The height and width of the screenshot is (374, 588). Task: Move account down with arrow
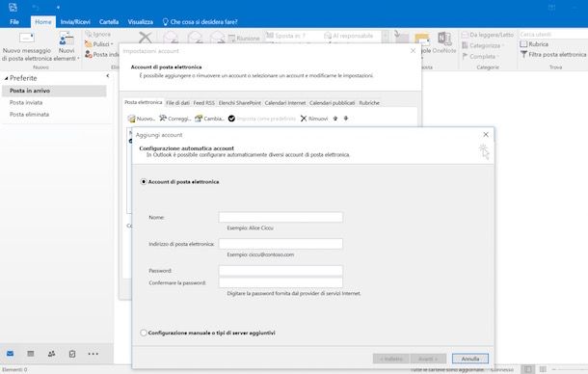[x=346, y=119]
